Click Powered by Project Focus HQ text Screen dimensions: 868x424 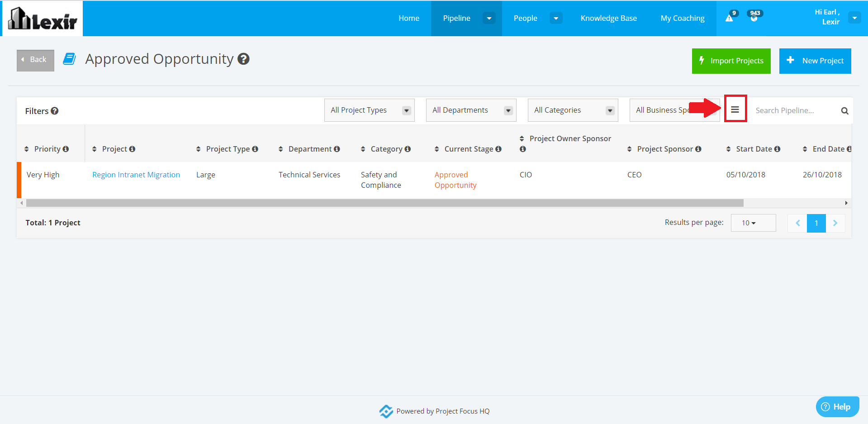[x=443, y=411]
